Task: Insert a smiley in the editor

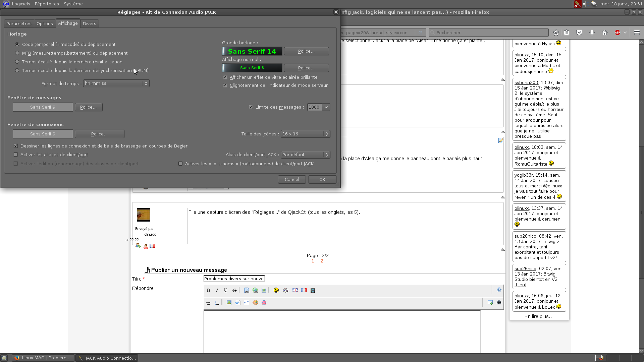Action: point(276,290)
